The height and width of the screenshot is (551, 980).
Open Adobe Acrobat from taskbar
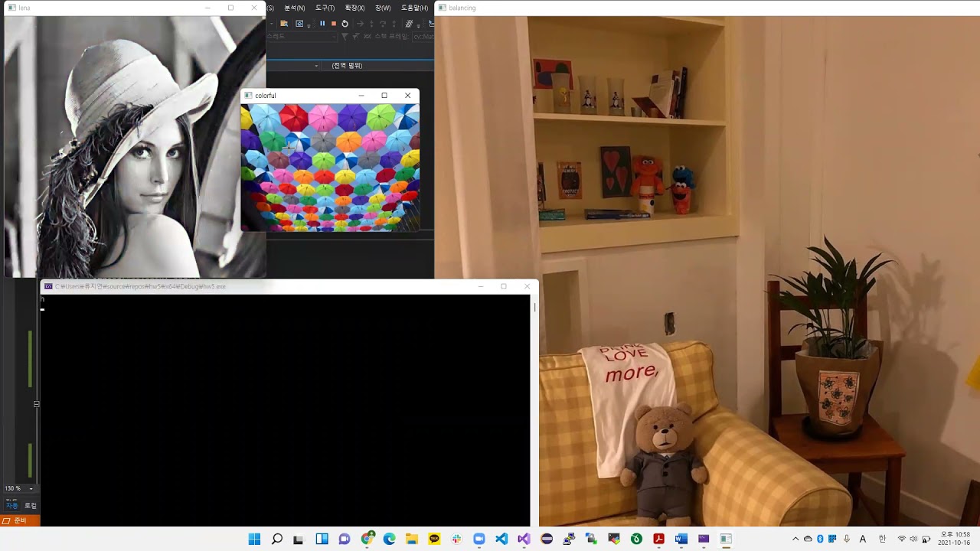658,539
